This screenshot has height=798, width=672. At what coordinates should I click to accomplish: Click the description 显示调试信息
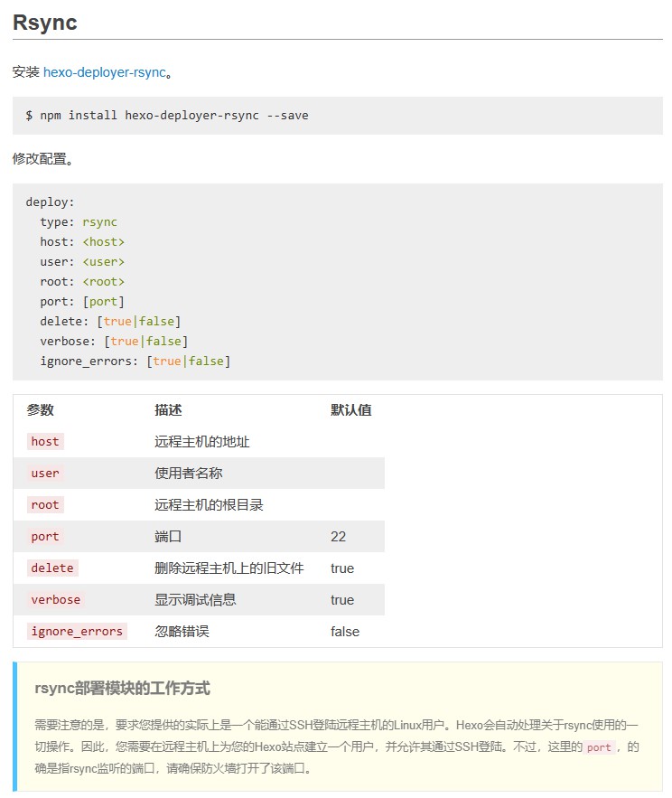coord(195,599)
